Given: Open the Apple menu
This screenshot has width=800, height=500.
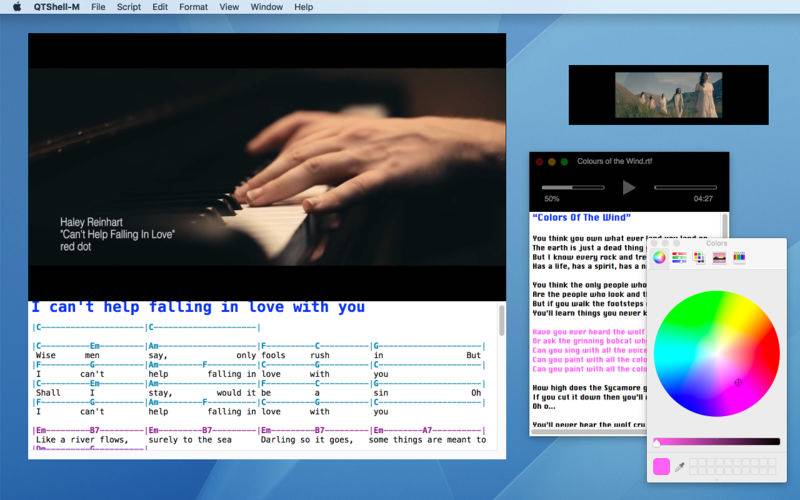Looking at the screenshot, I should click(x=17, y=7).
